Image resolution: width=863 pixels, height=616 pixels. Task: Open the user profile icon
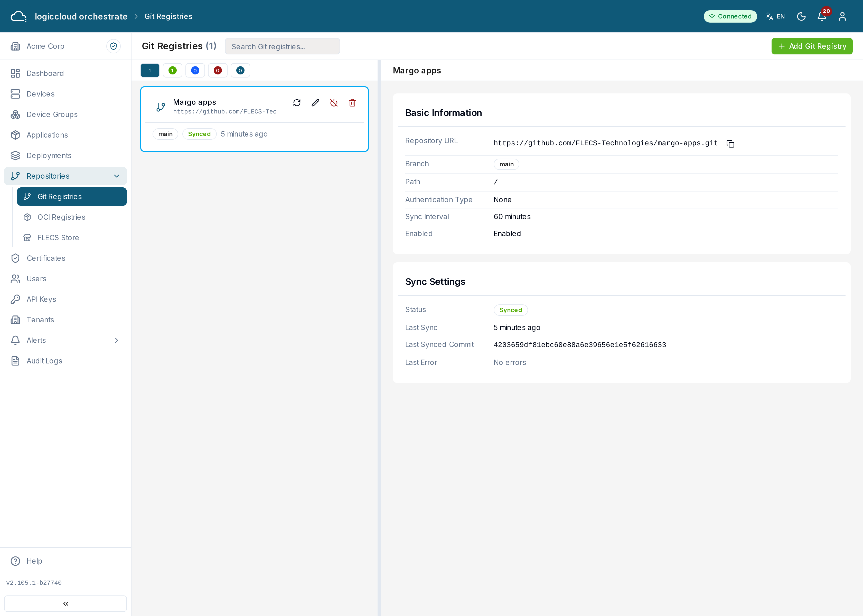click(x=842, y=16)
